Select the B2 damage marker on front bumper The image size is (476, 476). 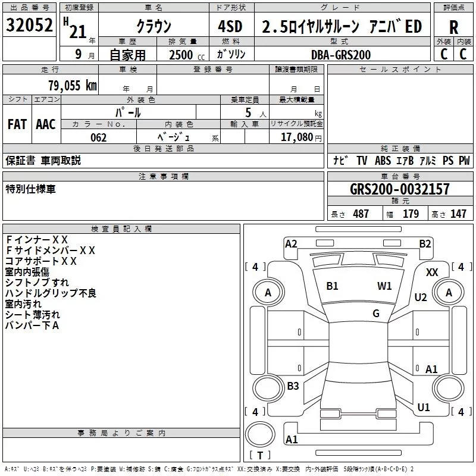pyautogui.click(x=425, y=243)
